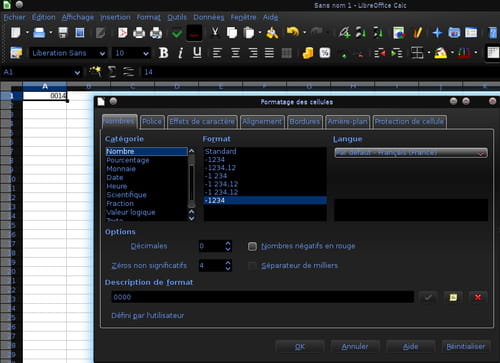The height and width of the screenshot is (363, 500).
Task: Open the Outils menu
Action: click(177, 17)
